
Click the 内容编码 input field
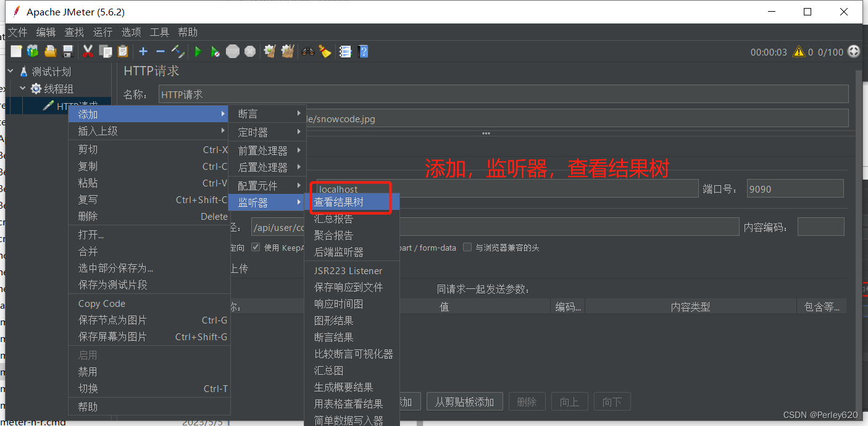click(820, 227)
